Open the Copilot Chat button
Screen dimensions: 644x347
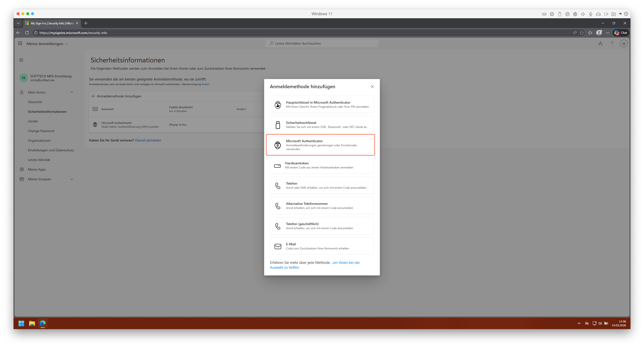coord(621,33)
